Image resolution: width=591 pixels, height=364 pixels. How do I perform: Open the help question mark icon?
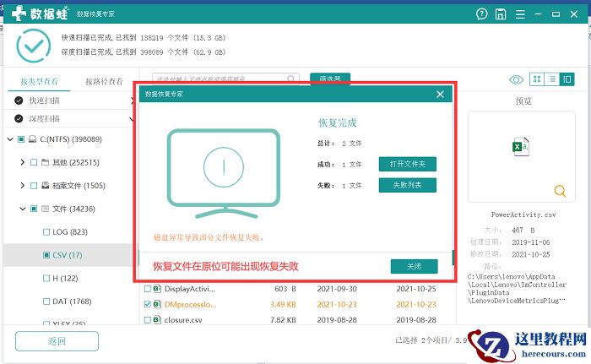pos(482,14)
